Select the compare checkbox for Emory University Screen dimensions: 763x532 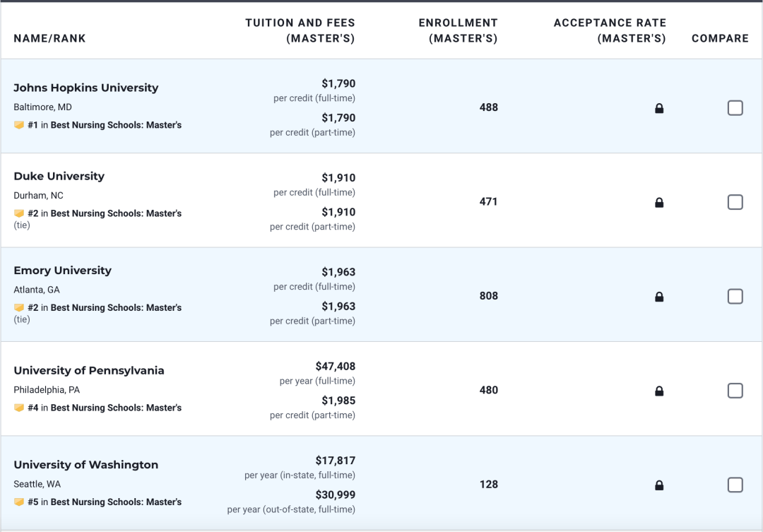(x=735, y=297)
